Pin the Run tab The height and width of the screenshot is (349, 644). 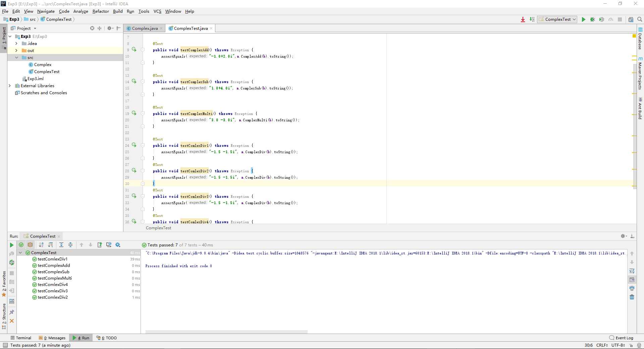click(12, 312)
